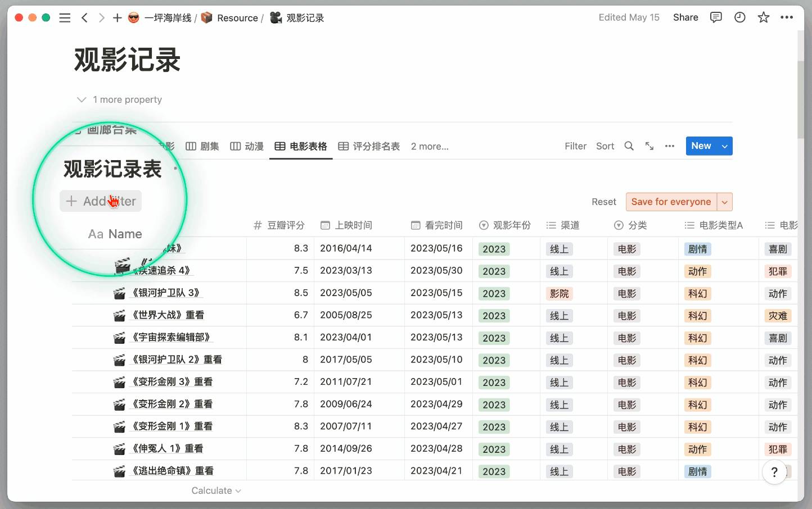Click the 一坪海岸线 breadcrumb link
The height and width of the screenshot is (509, 812).
click(x=160, y=18)
